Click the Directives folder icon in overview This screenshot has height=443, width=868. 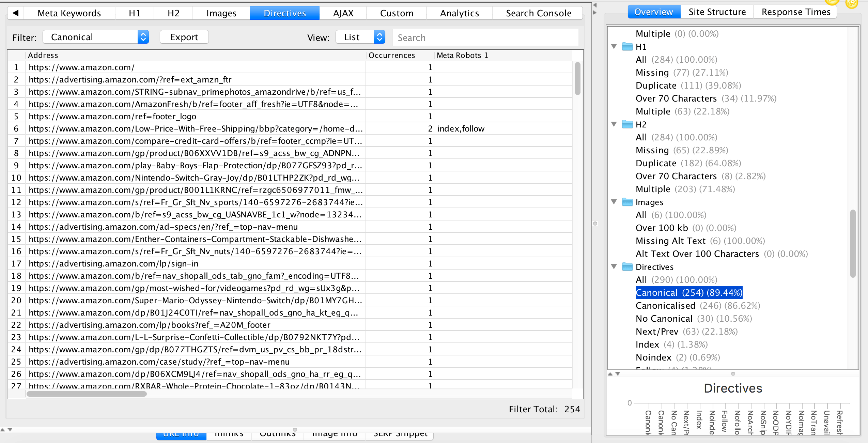(627, 267)
